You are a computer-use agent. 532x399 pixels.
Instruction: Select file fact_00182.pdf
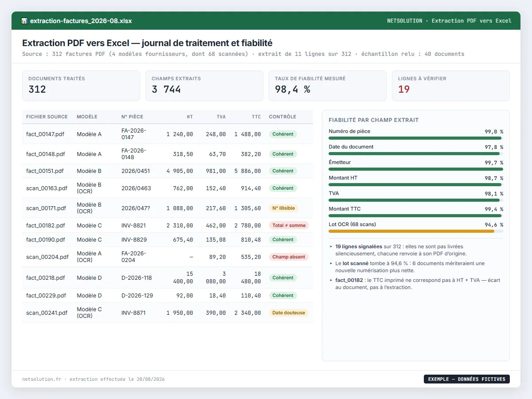45,225
